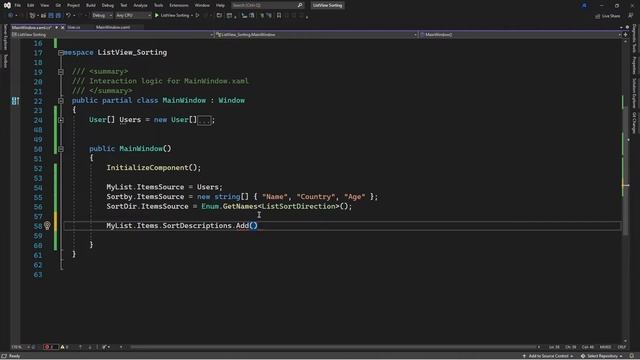This screenshot has height=360, width=640.
Task: Open the Toolbox side tab
Action: pyautogui.click(x=5, y=61)
